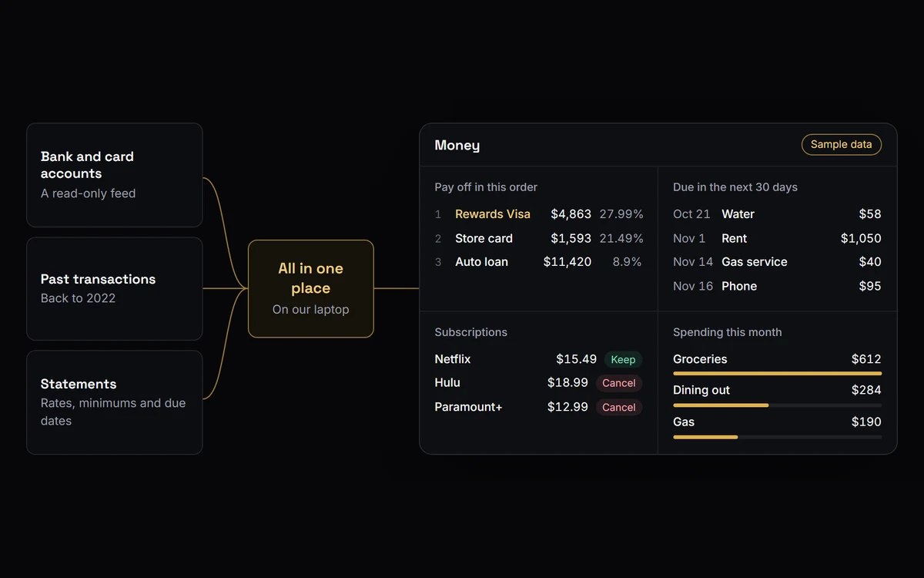924x578 pixels.
Task: Click the Gas service bill label
Action: pos(755,262)
